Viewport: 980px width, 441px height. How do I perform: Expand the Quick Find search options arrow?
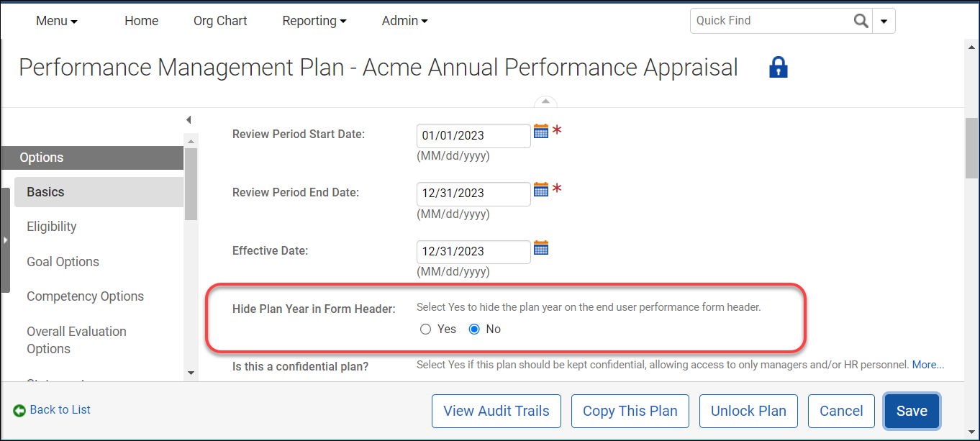(884, 20)
